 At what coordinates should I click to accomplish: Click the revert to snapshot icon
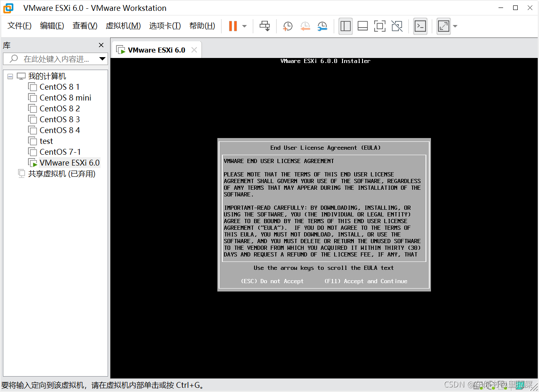point(305,26)
